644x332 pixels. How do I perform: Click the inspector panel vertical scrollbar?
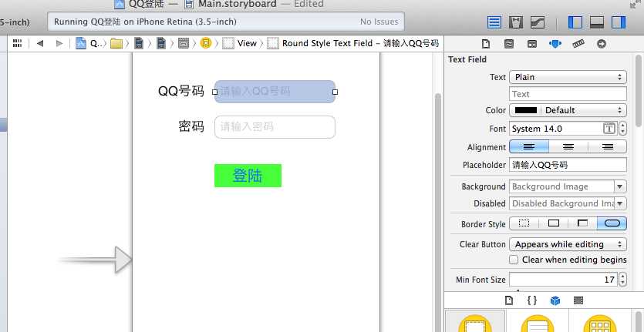tap(639, 90)
